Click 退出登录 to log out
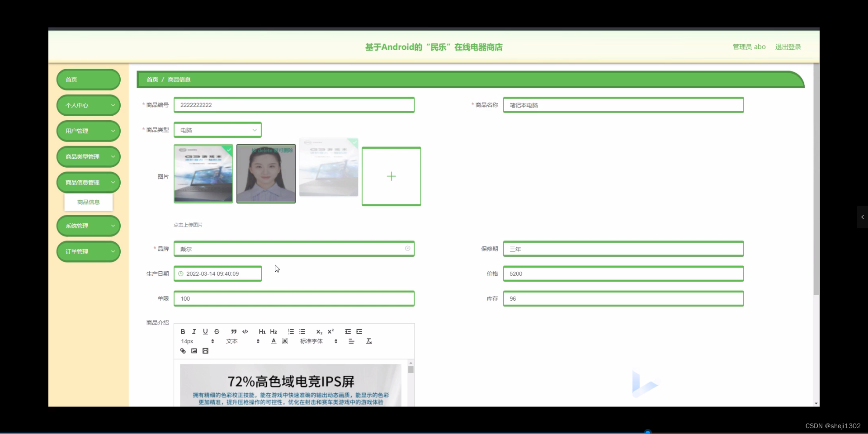 coord(788,47)
